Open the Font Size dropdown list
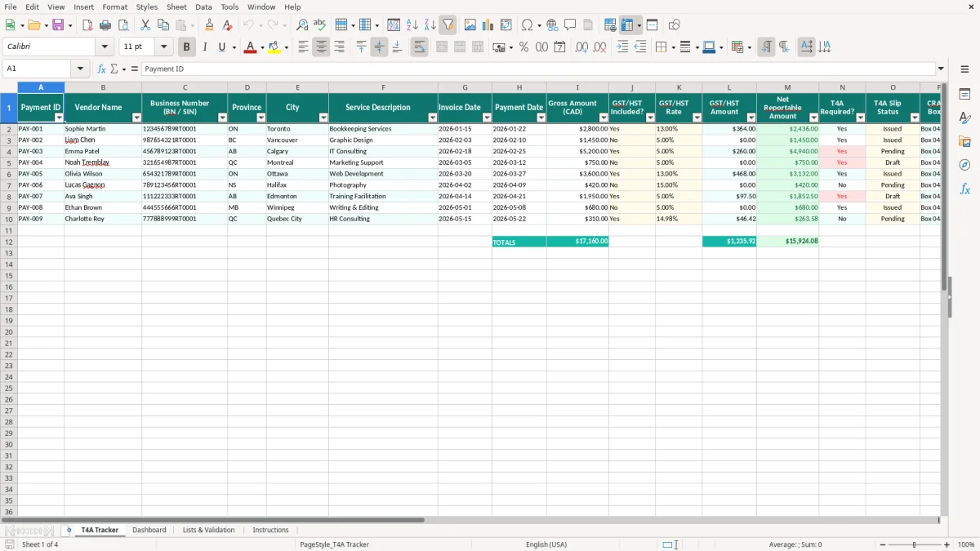Screen dimensions: 980x551 pyautogui.click(x=163, y=47)
